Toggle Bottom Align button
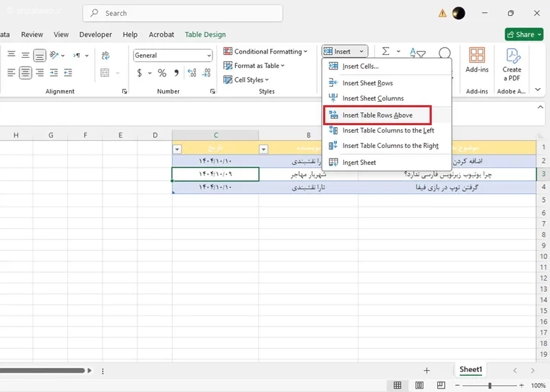The height and width of the screenshot is (392, 550). coord(40,55)
